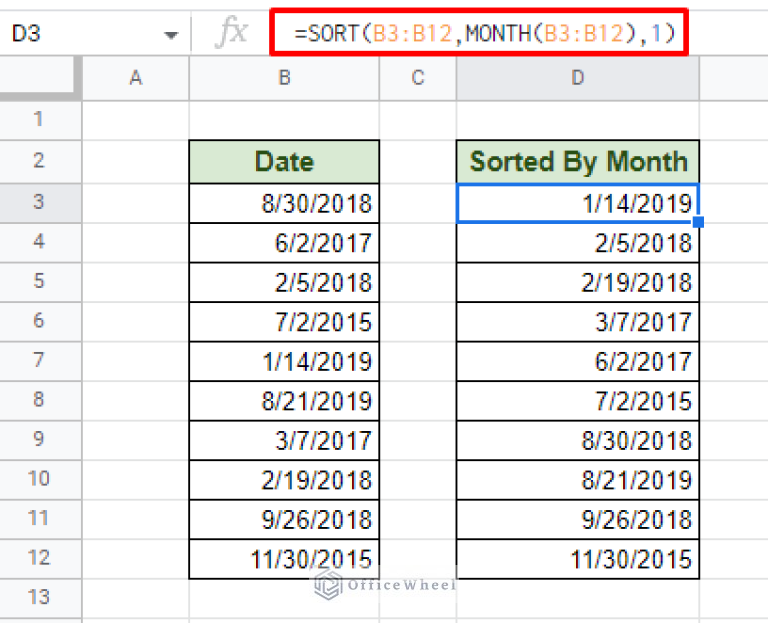Click the blue fill handle on D3

pyautogui.click(x=698, y=222)
